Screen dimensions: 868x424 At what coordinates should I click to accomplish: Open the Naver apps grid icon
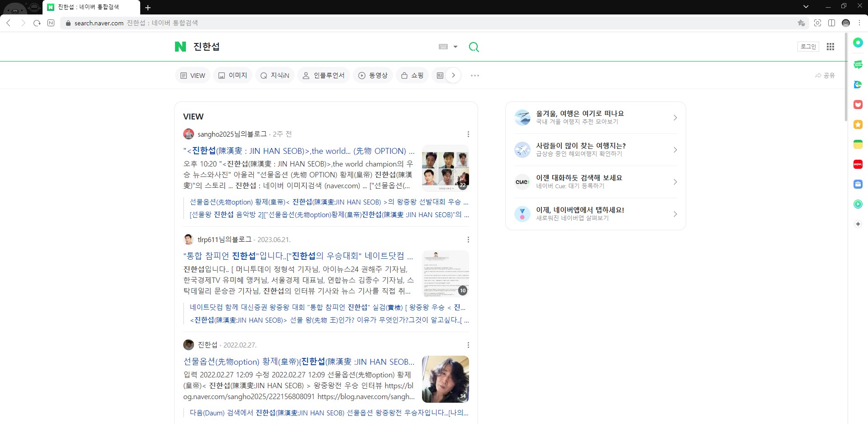tap(830, 47)
